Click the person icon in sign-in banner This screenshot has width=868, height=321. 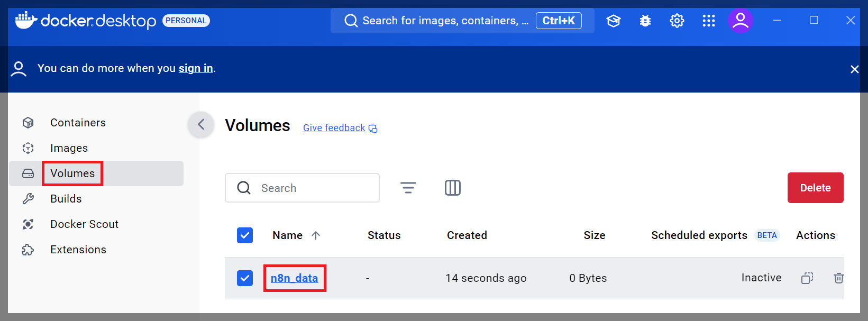click(19, 69)
